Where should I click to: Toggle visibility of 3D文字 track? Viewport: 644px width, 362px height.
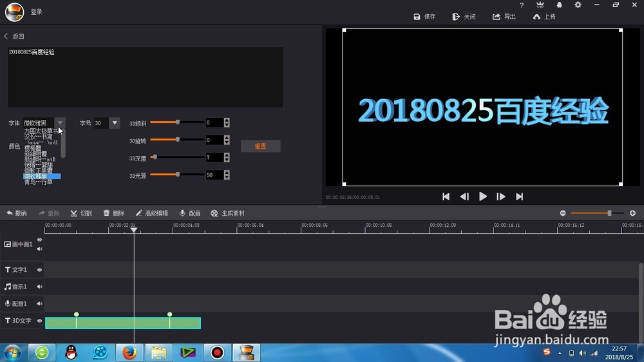click(x=39, y=321)
